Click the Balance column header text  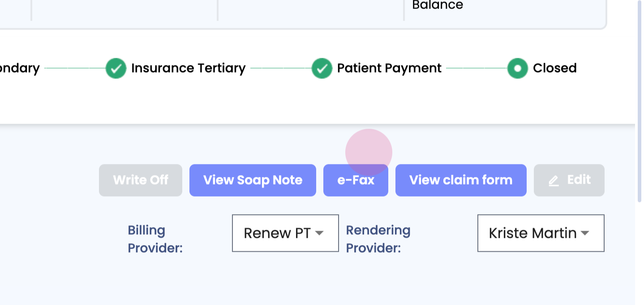pyautogui.click(x=437, y=5)
